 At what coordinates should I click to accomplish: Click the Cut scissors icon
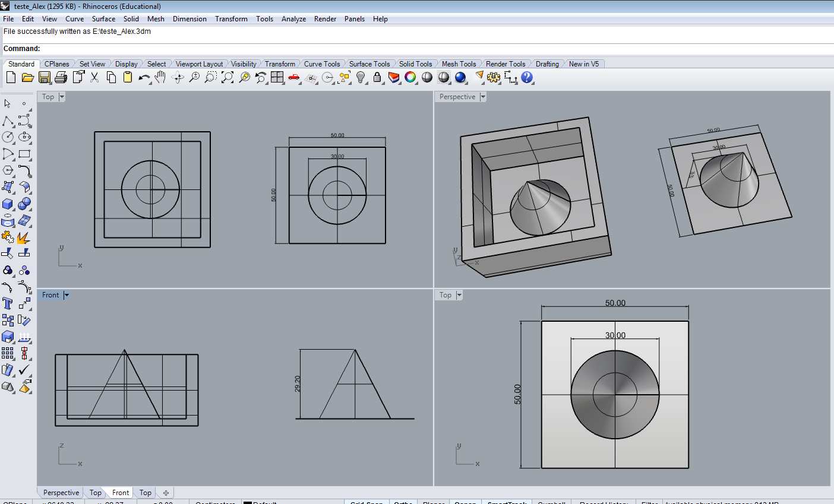click(x=94, y=77)
